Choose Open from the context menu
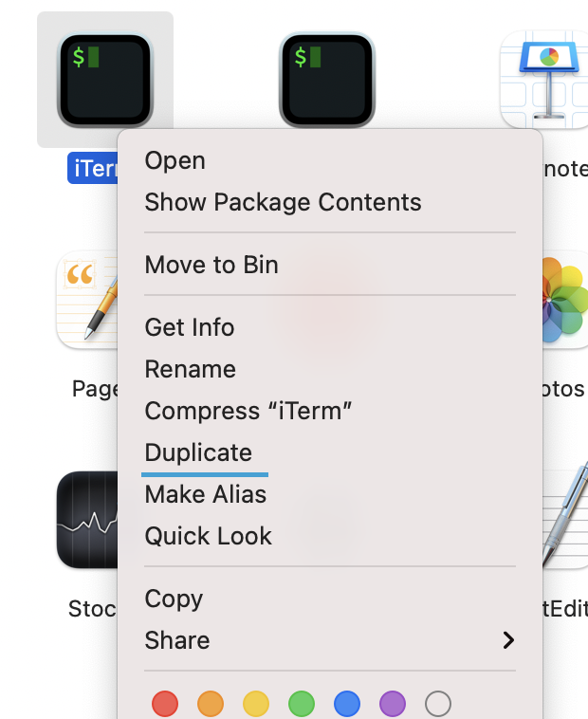 pos(175,160)
